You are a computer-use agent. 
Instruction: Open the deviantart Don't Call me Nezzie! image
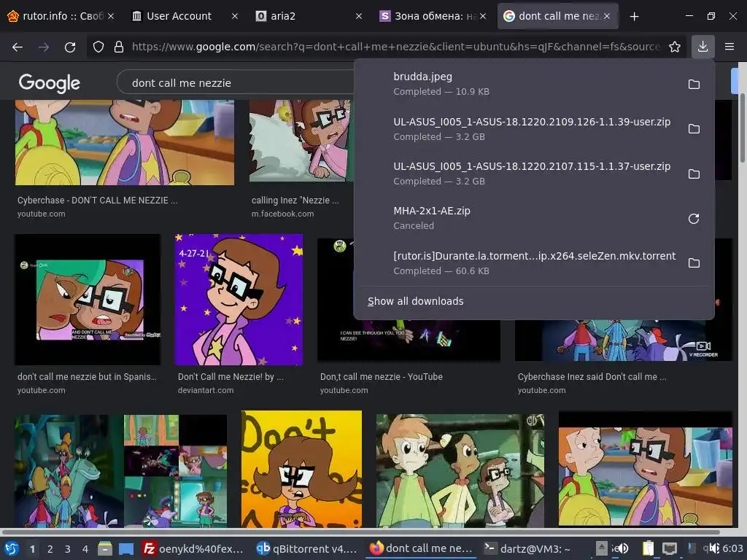point(239,300)
